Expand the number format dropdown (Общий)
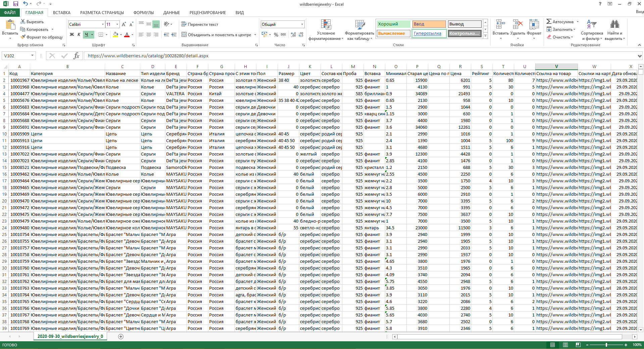The height and width of the screenshot is (349, 644). click(x=302, y=24)
